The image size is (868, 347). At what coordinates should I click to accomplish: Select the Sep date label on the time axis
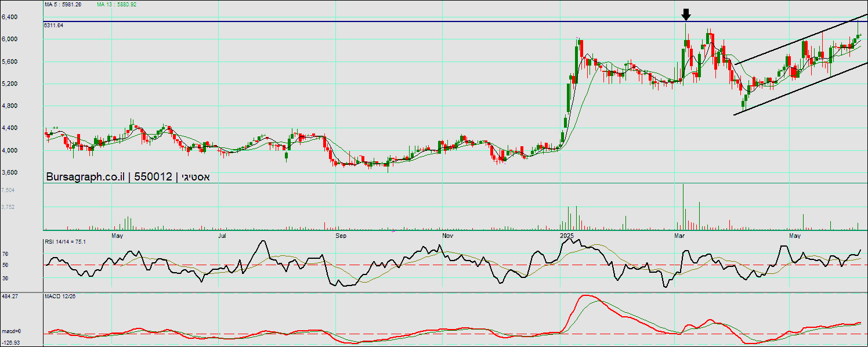point(341,236)
